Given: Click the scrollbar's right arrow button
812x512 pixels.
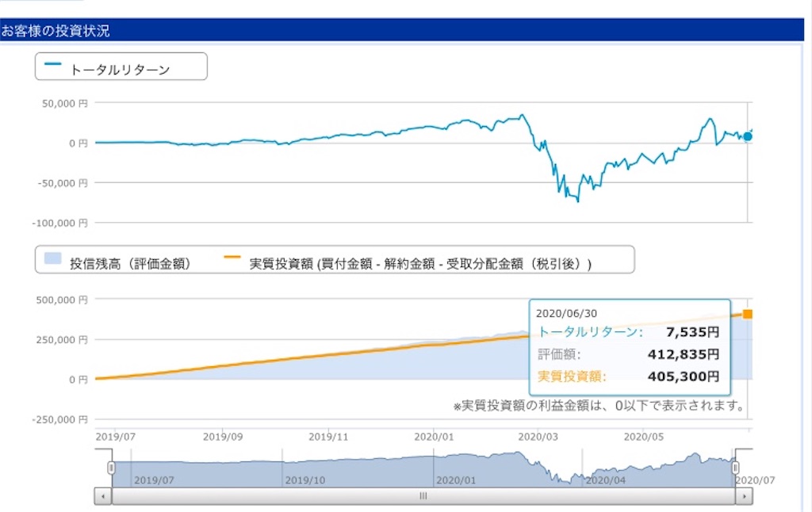Looking at the screenshot, I should pyautogui.click(x=744, y=496).
